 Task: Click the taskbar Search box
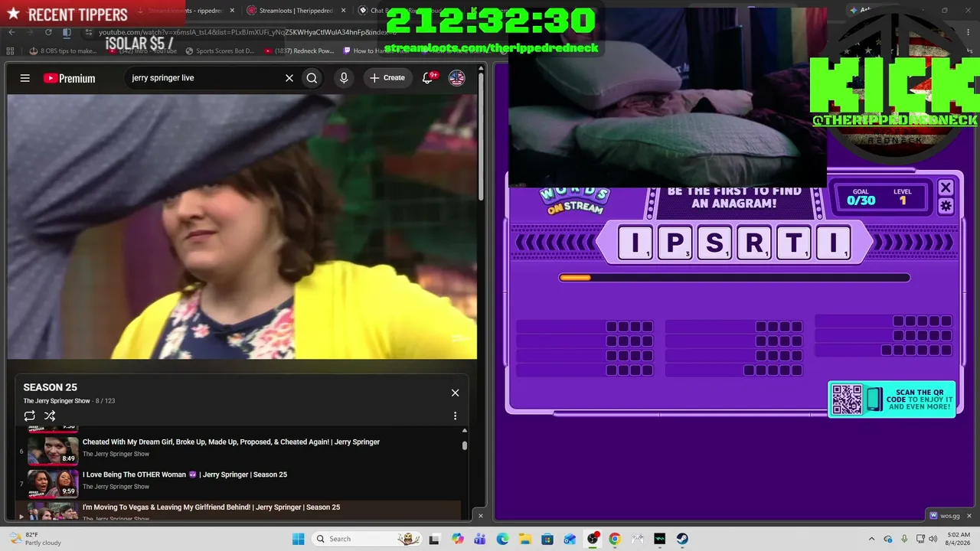tap(368, 539)
